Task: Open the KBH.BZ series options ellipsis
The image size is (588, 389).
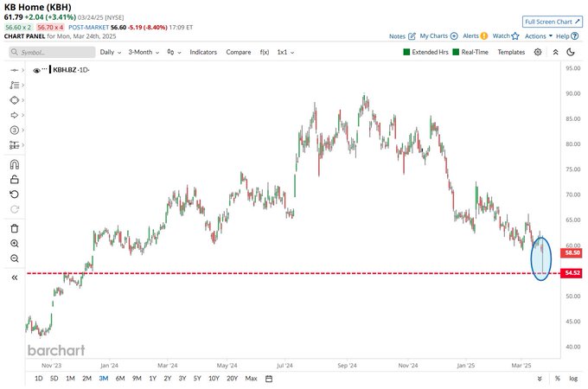Action: [x=45, y=69]
